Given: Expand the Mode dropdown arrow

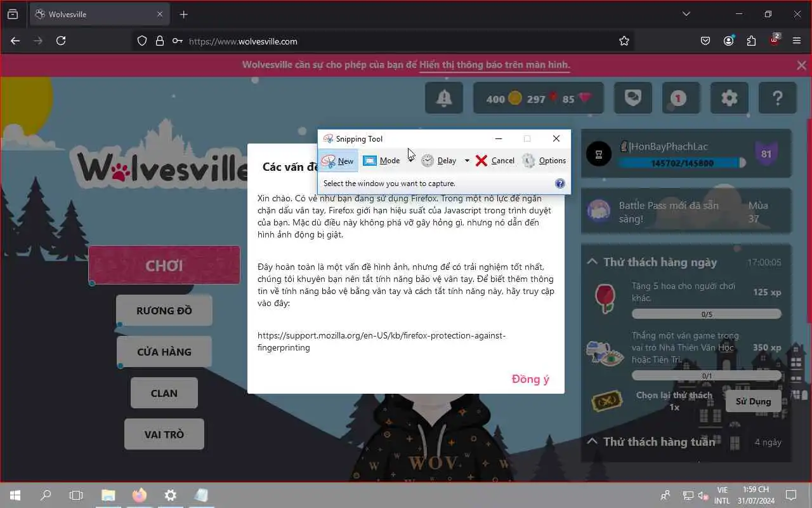Looking at the screenshot, I should (410, 161).
